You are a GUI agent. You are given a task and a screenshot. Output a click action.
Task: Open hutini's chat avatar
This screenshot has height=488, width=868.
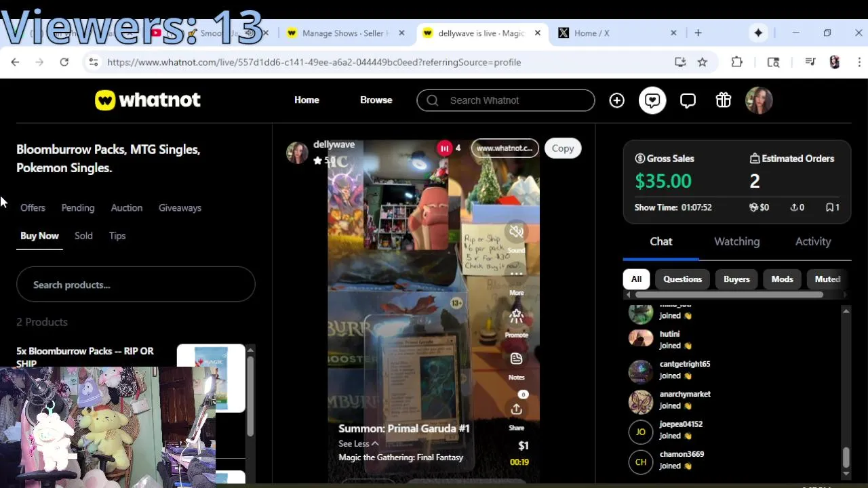[641, 338]
